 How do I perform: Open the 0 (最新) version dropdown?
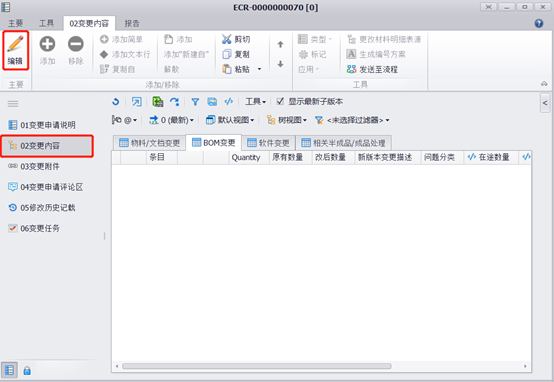(x=171, y=120)
